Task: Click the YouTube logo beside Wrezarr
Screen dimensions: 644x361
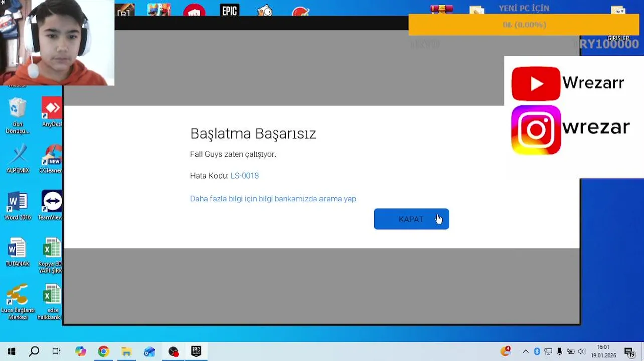Action: (x=536, y=83)
